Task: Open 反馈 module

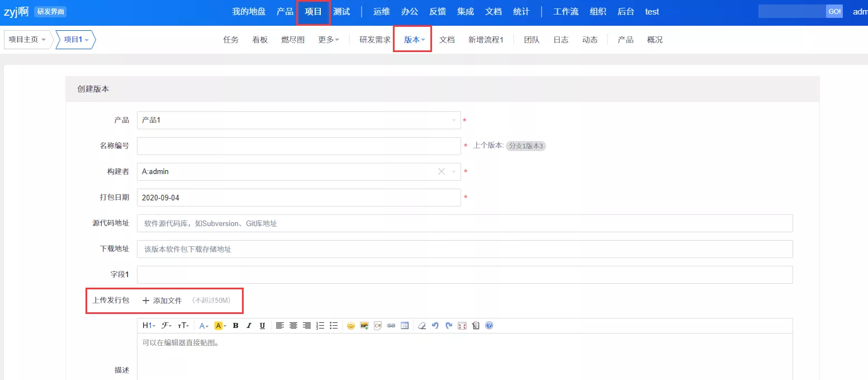Action: [x=438, y=12]
